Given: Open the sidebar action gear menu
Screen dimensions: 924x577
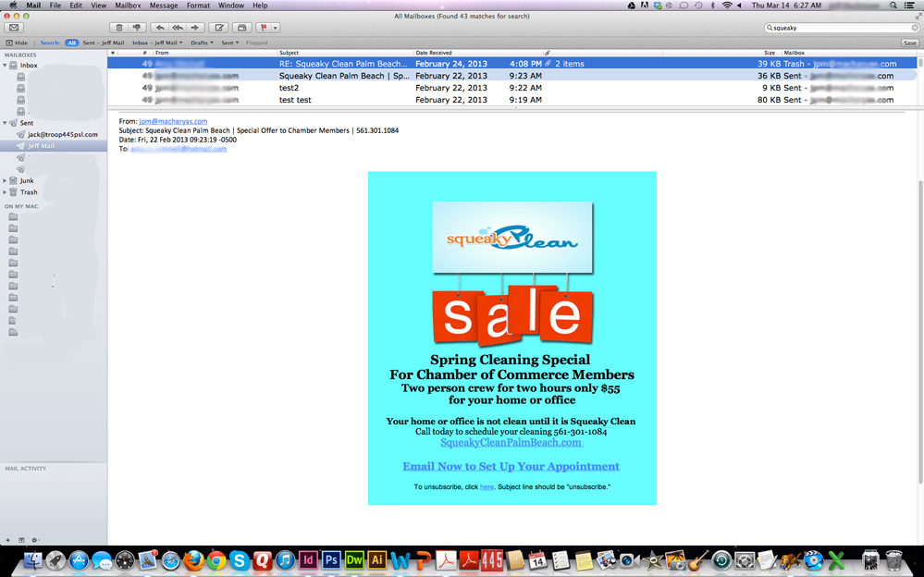Looking at the screenshot, I should pyautogui.click(x=35, y=540).
